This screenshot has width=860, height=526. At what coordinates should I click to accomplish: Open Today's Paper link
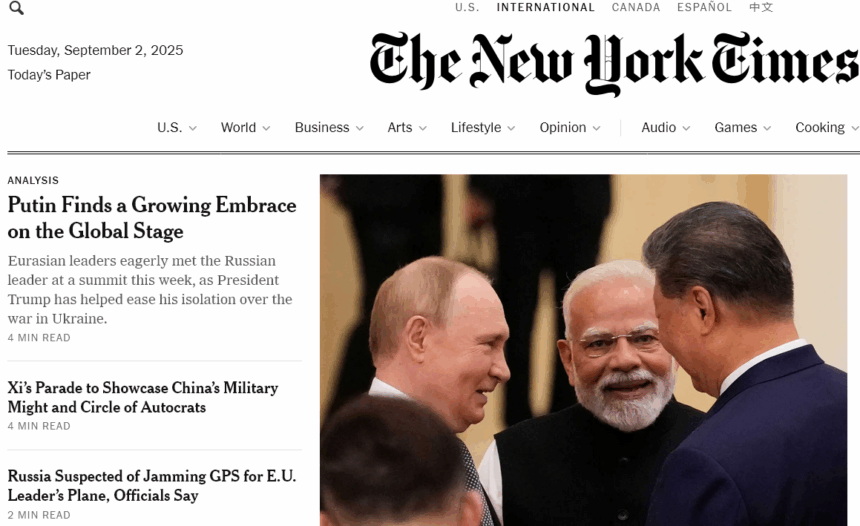(x=49, y=75)
